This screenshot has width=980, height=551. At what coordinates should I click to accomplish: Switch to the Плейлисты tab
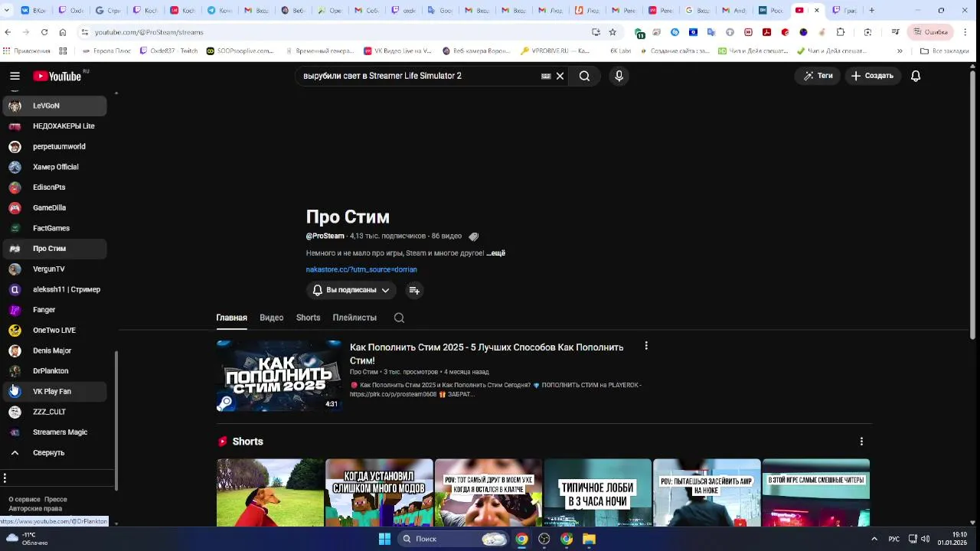coord(354,318)
